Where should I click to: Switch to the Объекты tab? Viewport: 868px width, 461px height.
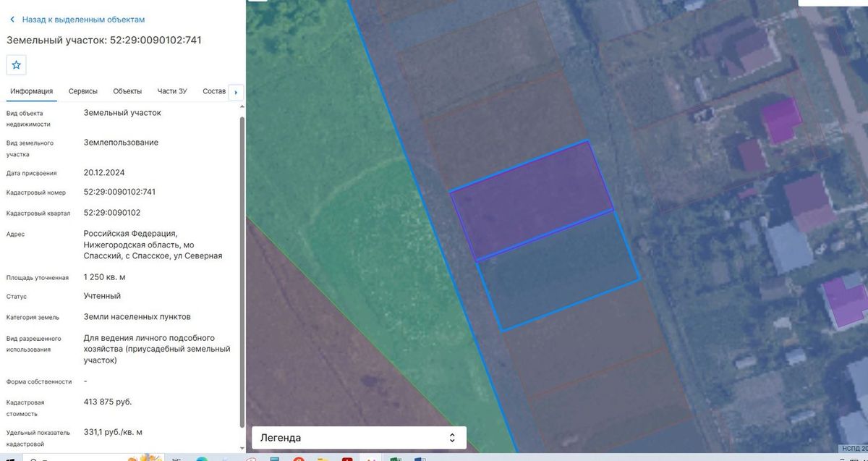[127, 91]
